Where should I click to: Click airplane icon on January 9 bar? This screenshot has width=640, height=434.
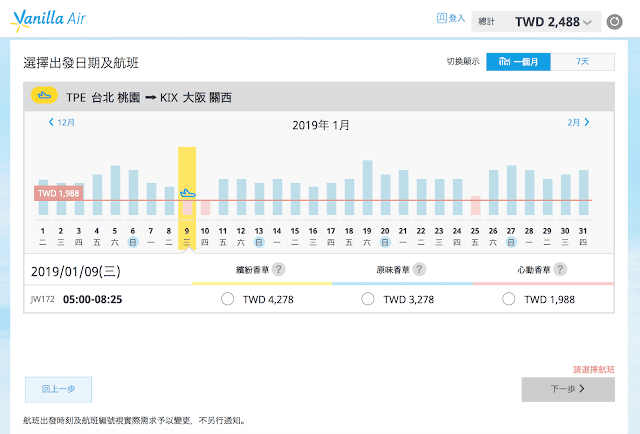[188, 193]
